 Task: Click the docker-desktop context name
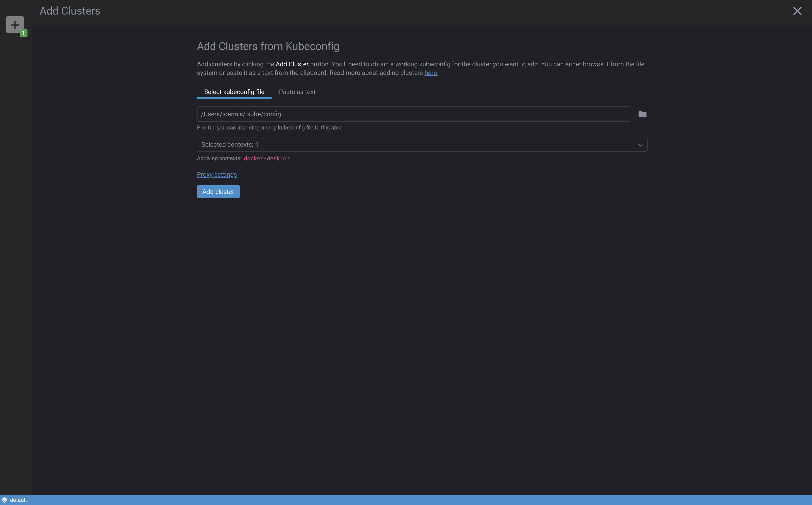[x=267, y=158]
